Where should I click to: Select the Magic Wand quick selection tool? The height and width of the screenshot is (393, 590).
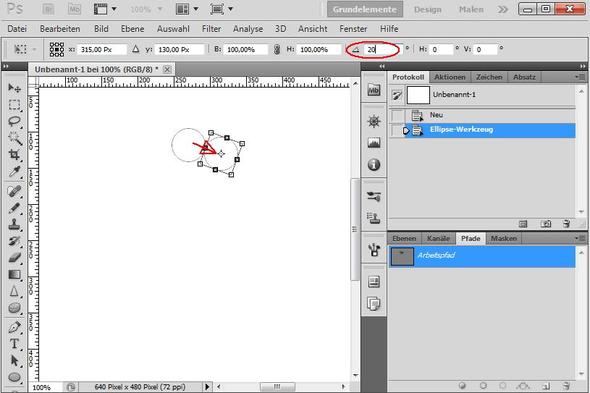(x=14, y=138)
